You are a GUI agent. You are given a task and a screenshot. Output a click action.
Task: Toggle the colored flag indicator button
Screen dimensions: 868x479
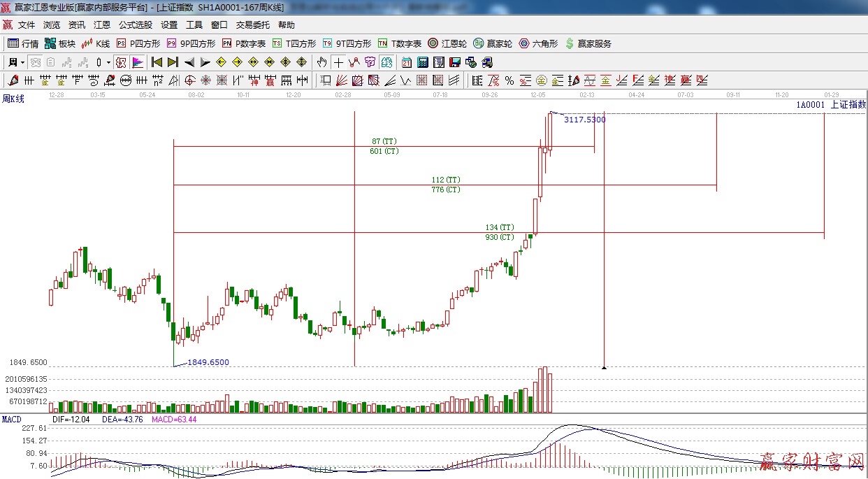(x=137, y=62)
